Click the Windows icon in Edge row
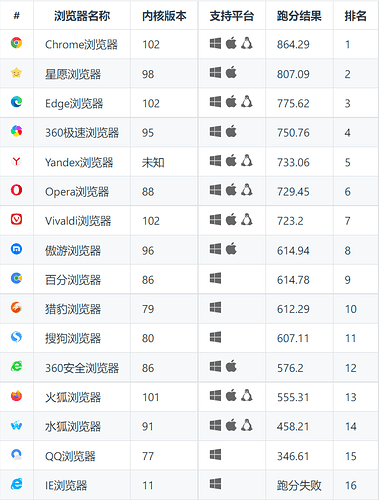 coord(215,102)
